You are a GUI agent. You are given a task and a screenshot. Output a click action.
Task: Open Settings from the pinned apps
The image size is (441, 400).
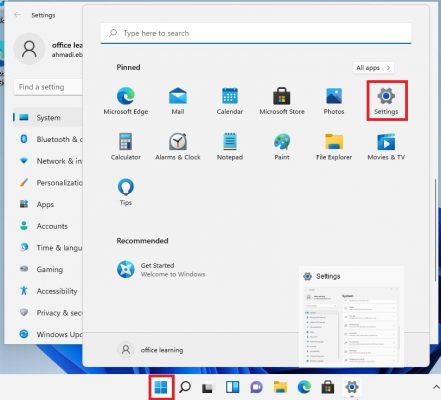click(386, 101)
